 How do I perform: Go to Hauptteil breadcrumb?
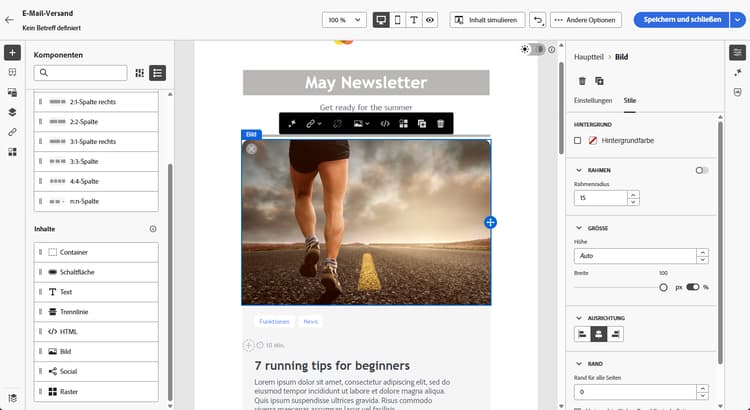pos(589,57)
